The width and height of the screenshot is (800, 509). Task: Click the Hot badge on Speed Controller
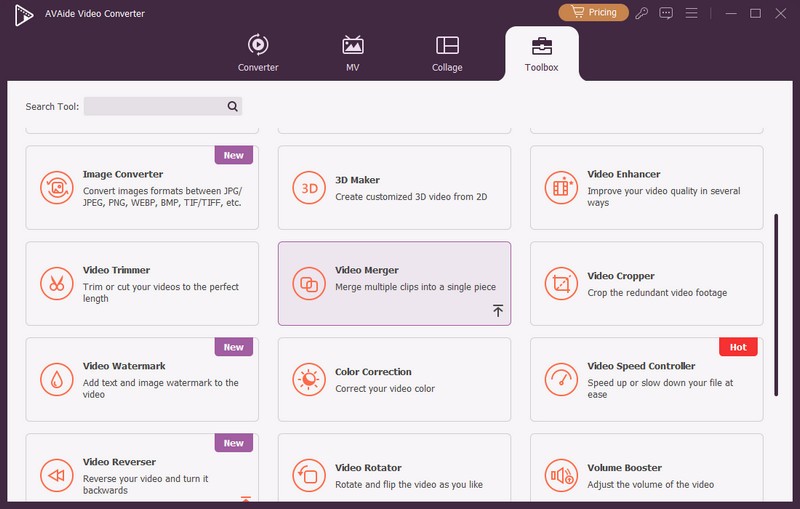tap(738, 347)
